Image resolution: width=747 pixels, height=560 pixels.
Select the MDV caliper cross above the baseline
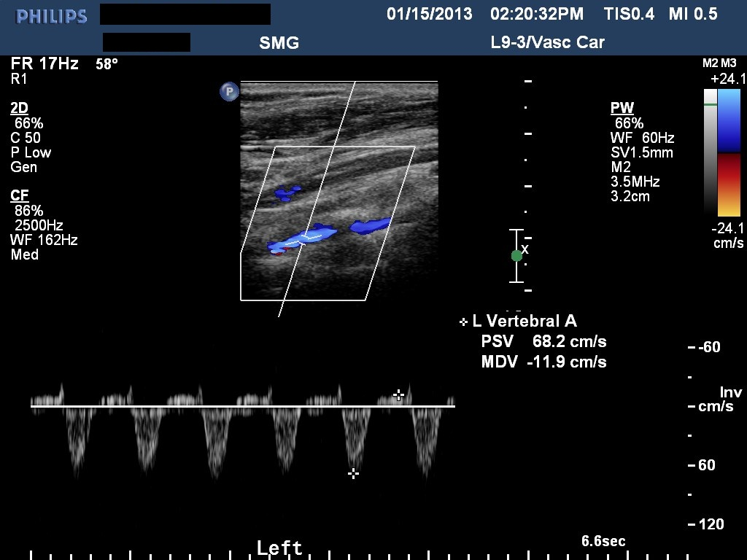pos(398,395)
